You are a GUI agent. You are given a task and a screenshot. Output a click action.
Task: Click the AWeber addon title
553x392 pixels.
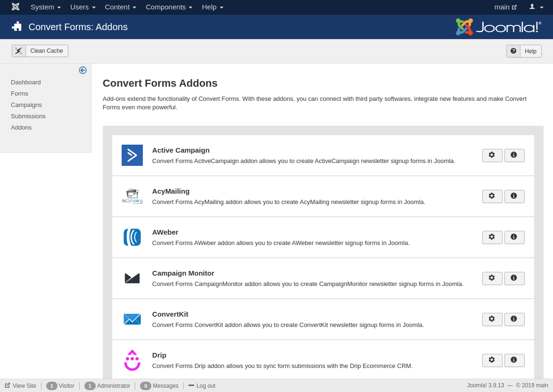coord(165,232)
